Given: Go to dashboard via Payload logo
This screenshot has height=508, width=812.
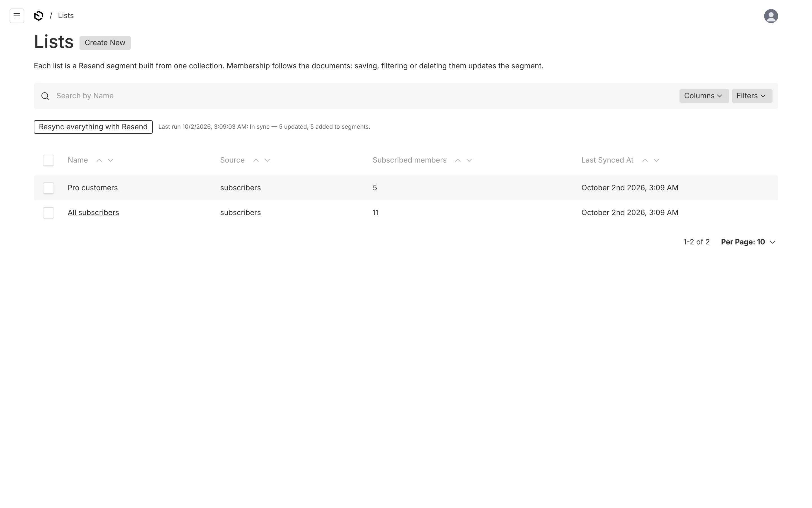Looking at the screenshot, I should 39,16.
